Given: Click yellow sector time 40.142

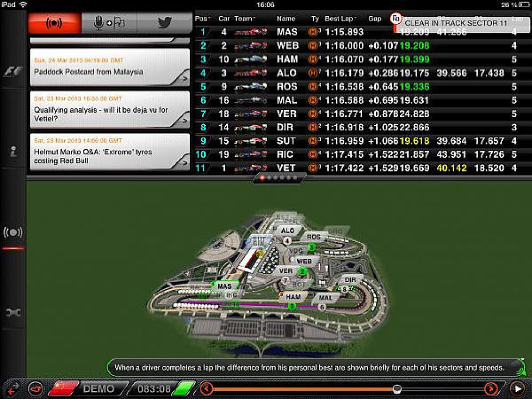Looking at the screenshot, I should tap(451, 168).
